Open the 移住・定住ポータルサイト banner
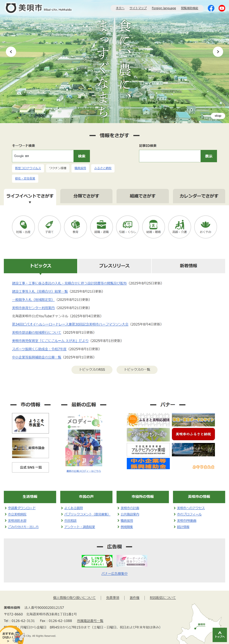This screenshot has width=229, height=644. [x=193, y=420]
